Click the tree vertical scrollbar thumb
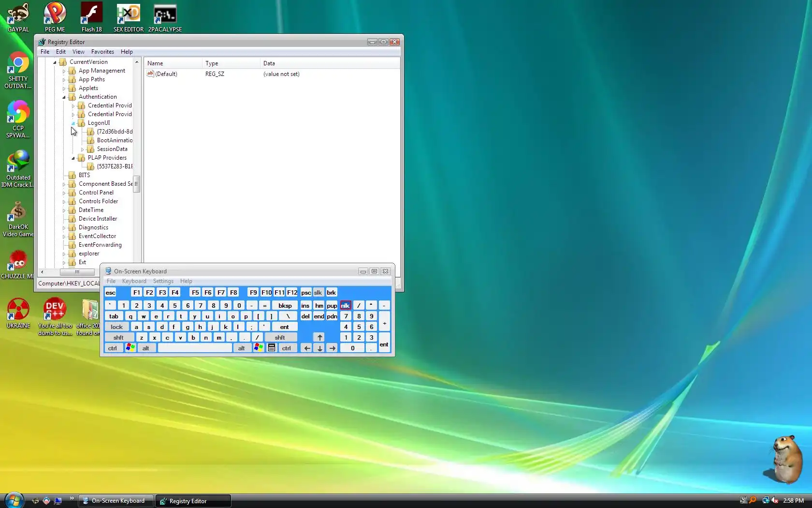The width and height of the screenshot is (812, 508). 136,184
